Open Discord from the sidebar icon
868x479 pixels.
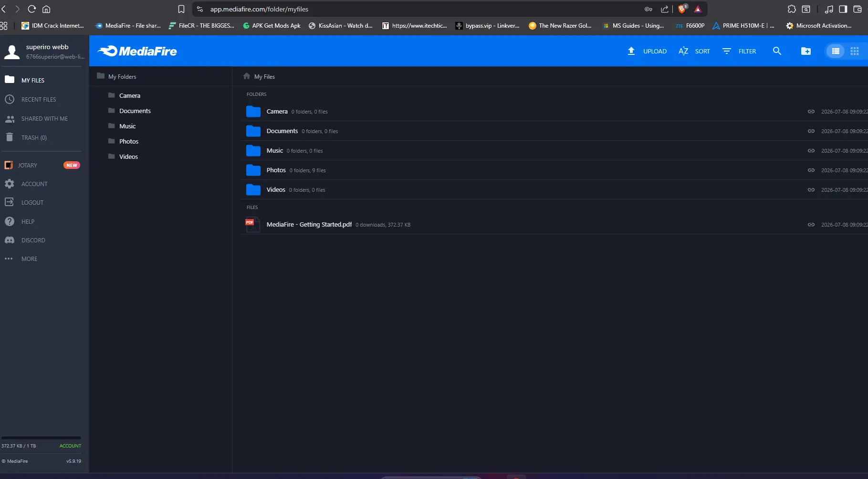pyautogui.click(x=10, y=240)
